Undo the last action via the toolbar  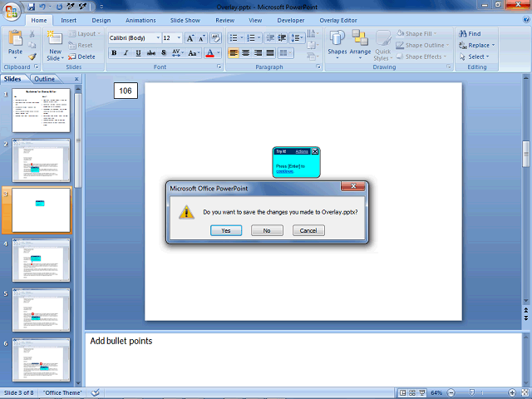pos(42,7)
